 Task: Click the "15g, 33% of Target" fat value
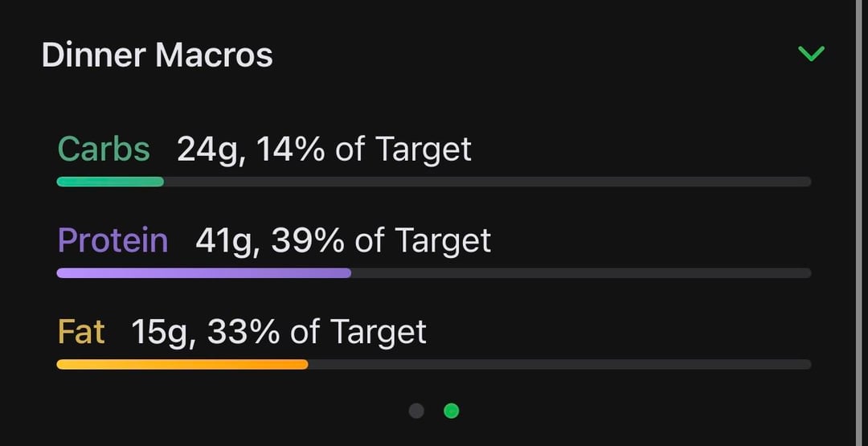tap(279, 332)
